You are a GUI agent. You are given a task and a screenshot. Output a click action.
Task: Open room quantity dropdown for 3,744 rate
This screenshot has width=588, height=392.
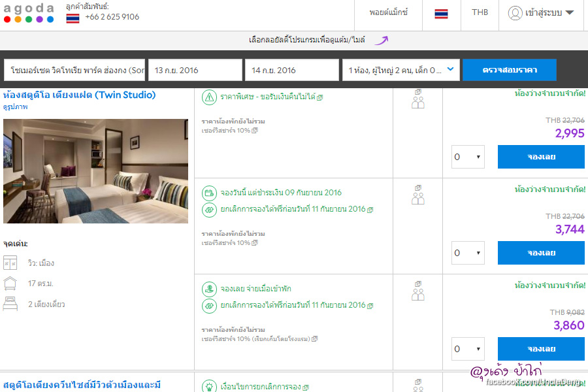click(x=468, y=253)
